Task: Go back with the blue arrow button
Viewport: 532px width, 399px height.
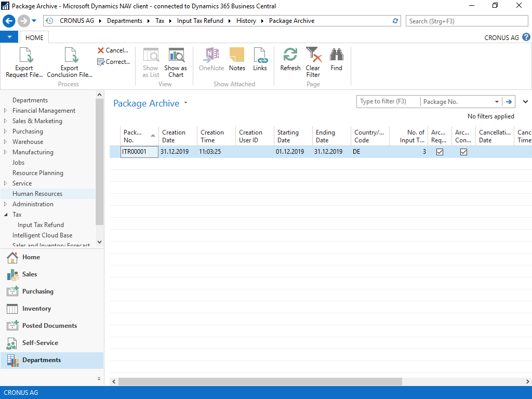Action: click(x=9, y=21)
